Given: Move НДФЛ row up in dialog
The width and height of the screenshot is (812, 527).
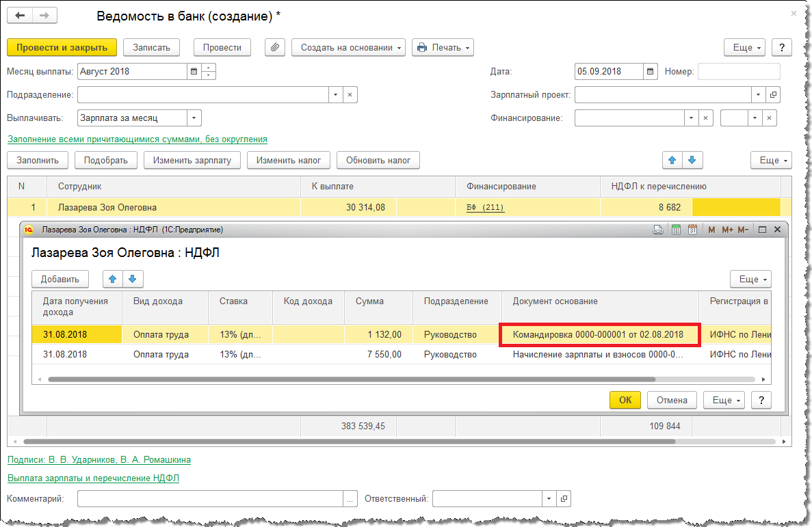Looking at the screenshot, I should coord(112,279).
